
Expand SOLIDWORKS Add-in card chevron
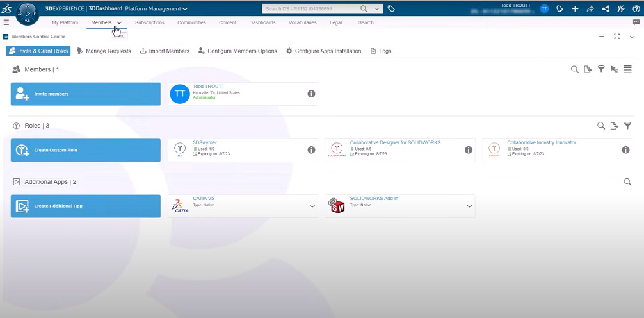[x=469, y=206]
